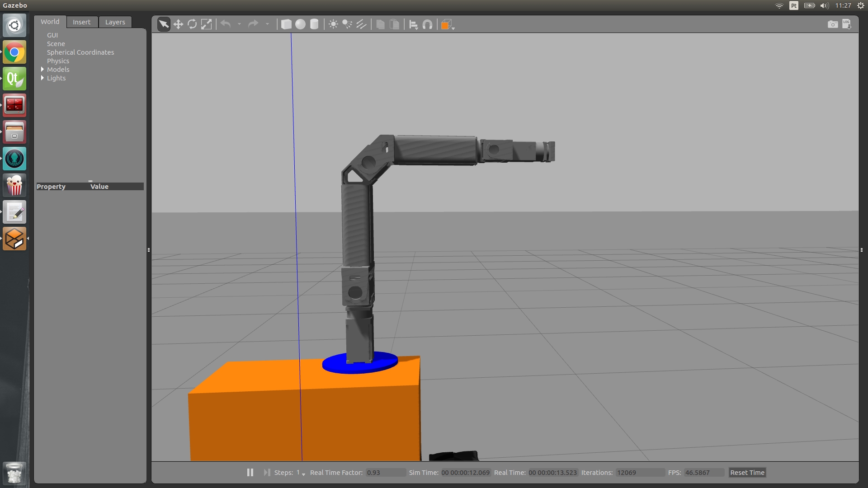
Task: Insert a sphere shape
Action: pos(300,24)
